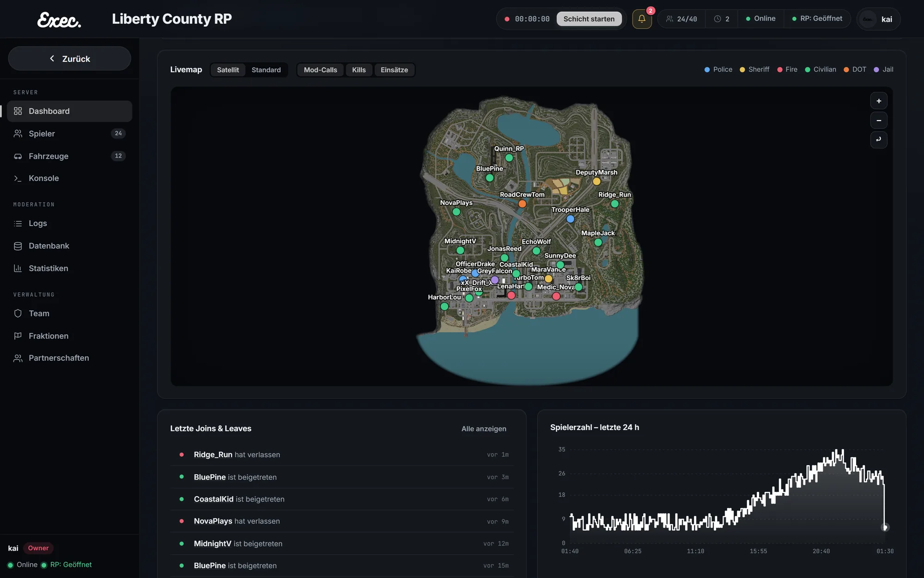Screen dimensions: 924x578
Task: Click Ridge_Run hat verlassen entry
Action: [342, 455]
